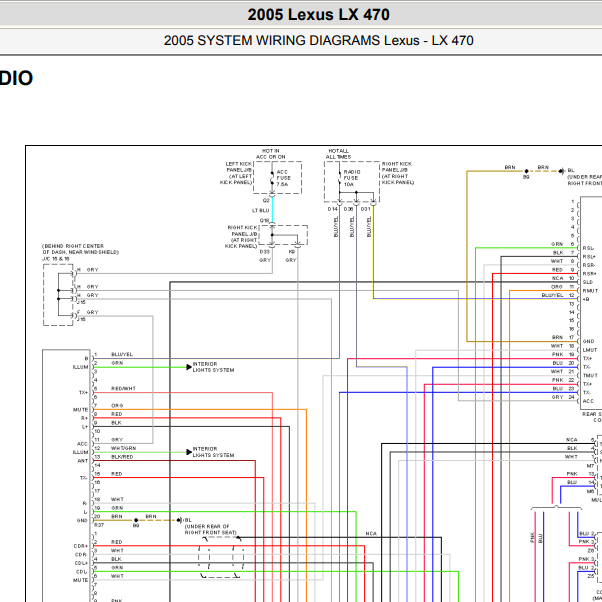602x602 pixels.
Task: Click the 'SLD' terminal label
Action: pos(587,282)
